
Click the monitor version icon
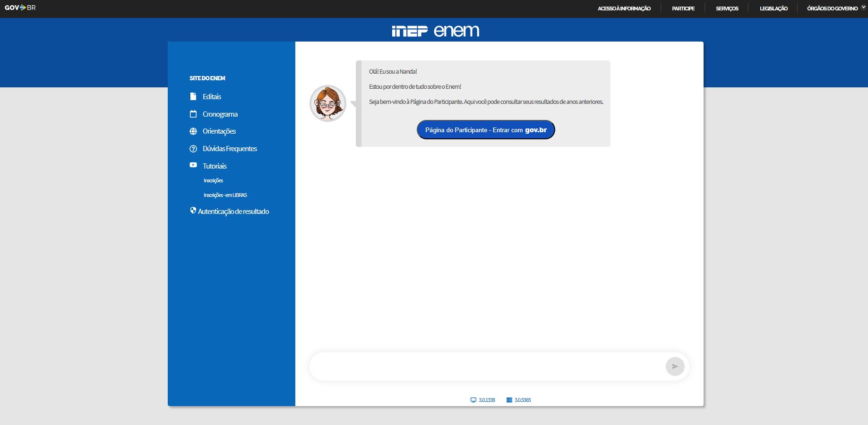coord(473,400)
